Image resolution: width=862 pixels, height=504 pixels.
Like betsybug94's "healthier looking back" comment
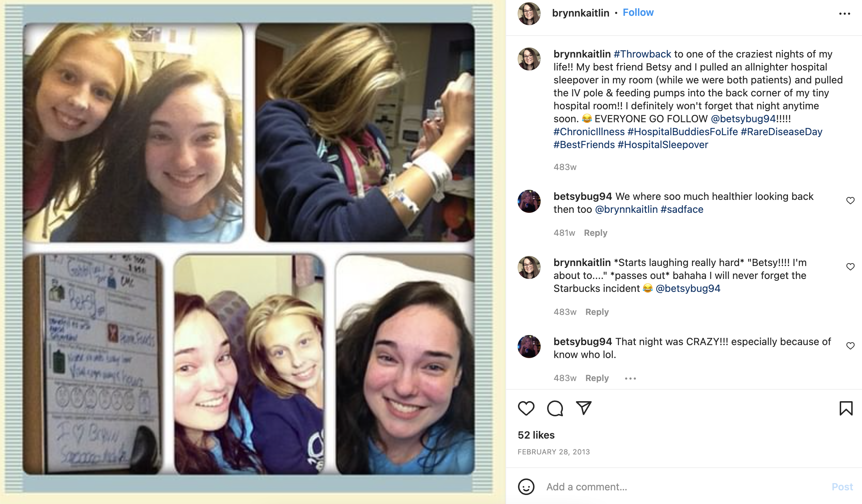850,201
